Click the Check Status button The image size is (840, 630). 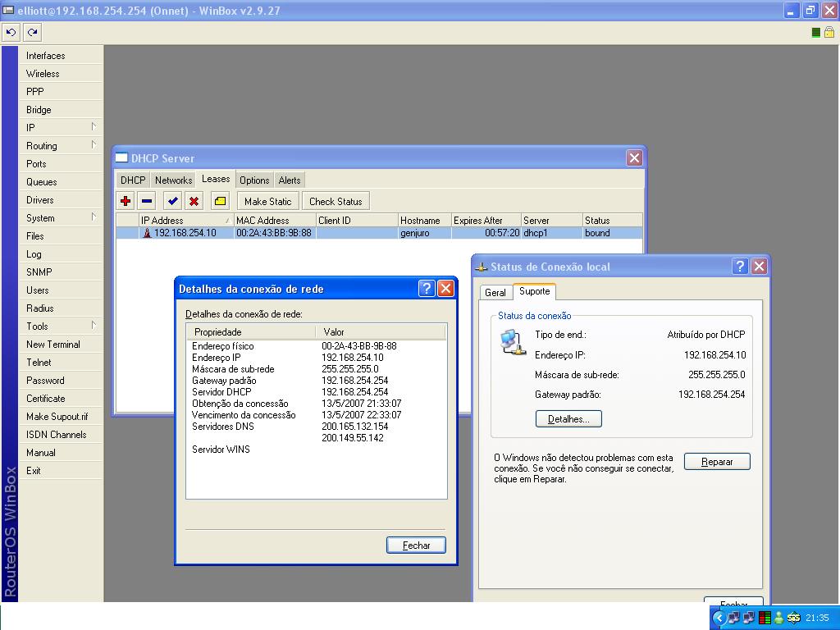[336, 202]
